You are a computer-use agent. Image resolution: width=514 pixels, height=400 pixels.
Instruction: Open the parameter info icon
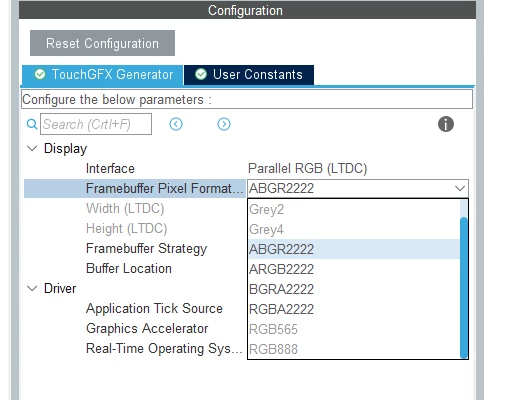pyautogui.click(x=446, y=124)
